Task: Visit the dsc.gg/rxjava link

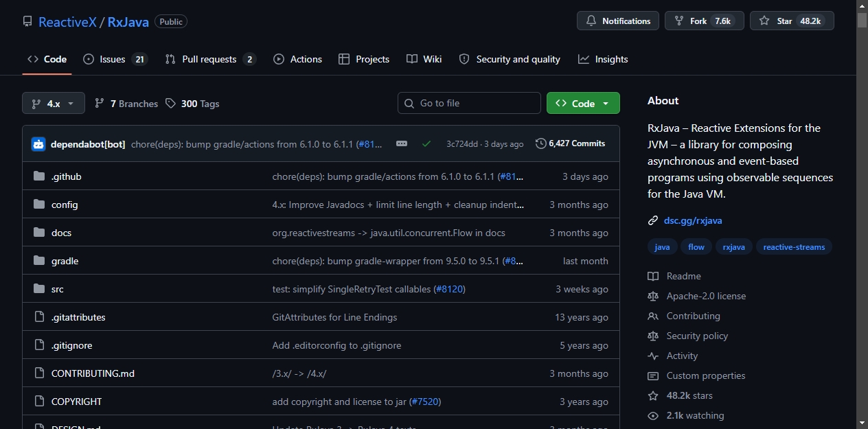Action: [693, 220]
